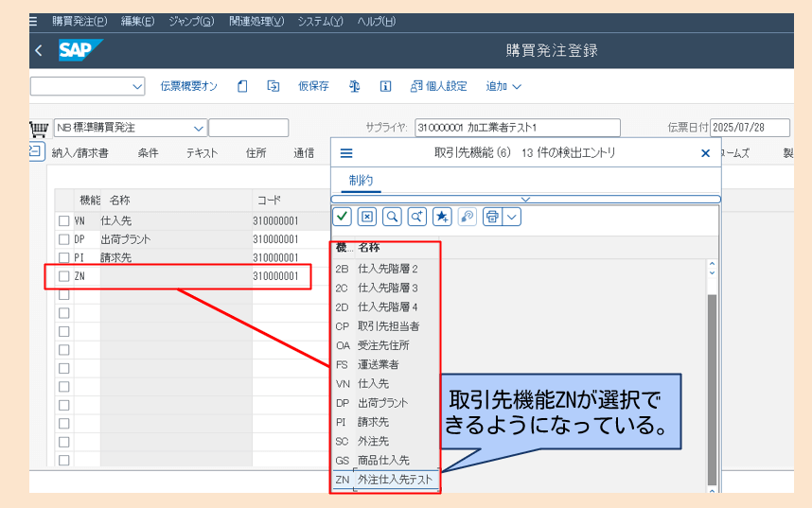Select 2D 仕入先階層 4 entry
This screenshot has width=812, height=508.
(385, 307)
